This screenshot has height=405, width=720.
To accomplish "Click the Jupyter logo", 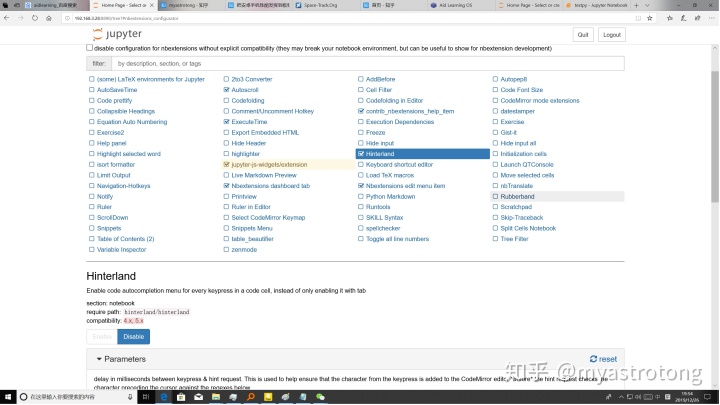I will tap(117, 34).
